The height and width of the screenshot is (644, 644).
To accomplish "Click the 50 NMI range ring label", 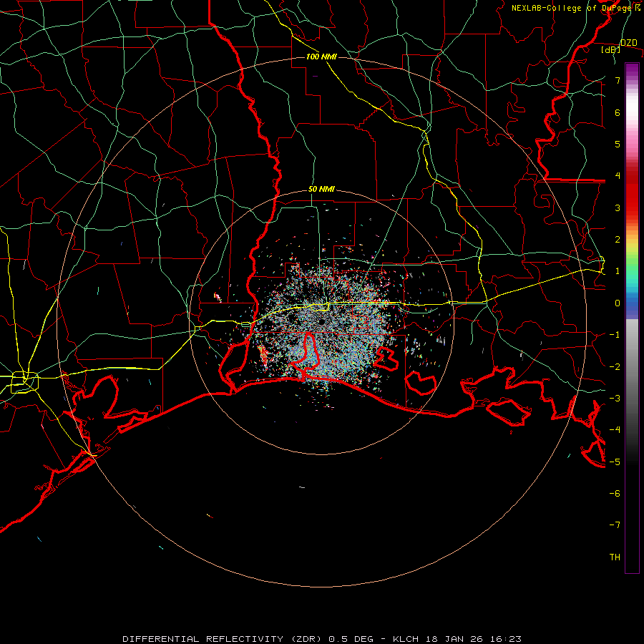I will [x=321, y=190].
